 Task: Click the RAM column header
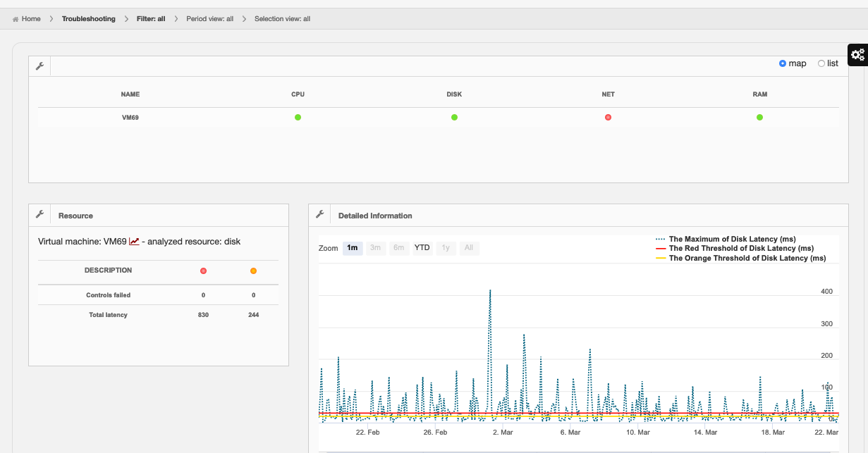(759, 94)
